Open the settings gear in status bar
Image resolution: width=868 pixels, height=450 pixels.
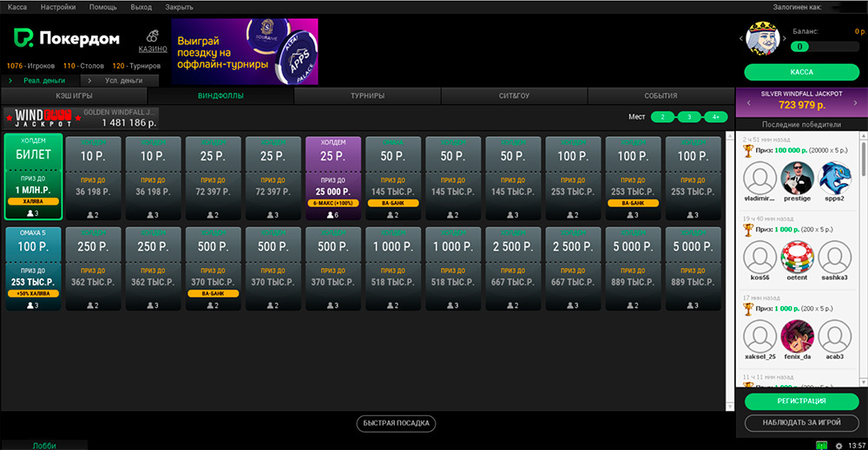point(838,445)
